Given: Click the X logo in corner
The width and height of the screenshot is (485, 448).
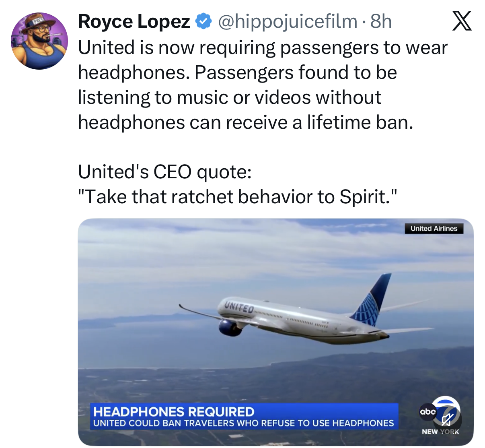Looking at the screenshot, I should click(461, 21).
